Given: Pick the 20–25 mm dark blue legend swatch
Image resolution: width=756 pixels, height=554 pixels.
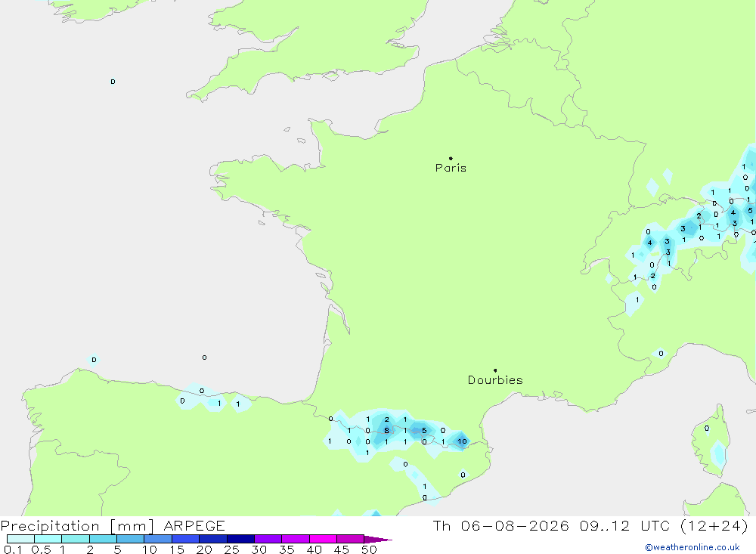Looking at the screenshot, I should 213,539.
